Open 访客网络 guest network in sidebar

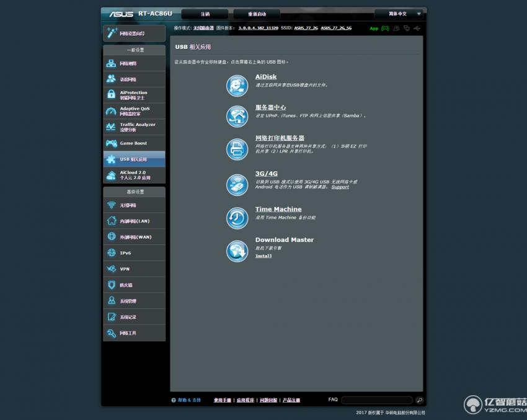click(x=134, y=79)
